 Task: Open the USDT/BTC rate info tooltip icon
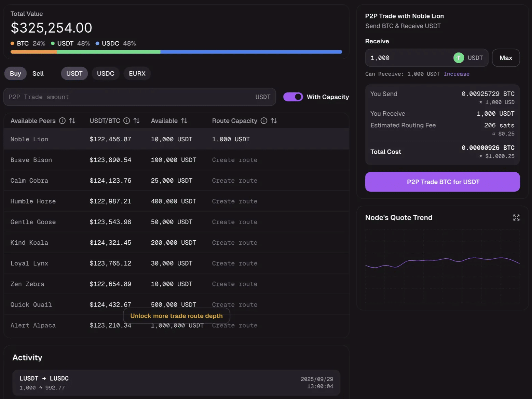pyautogui.click(x=127, y=120)
